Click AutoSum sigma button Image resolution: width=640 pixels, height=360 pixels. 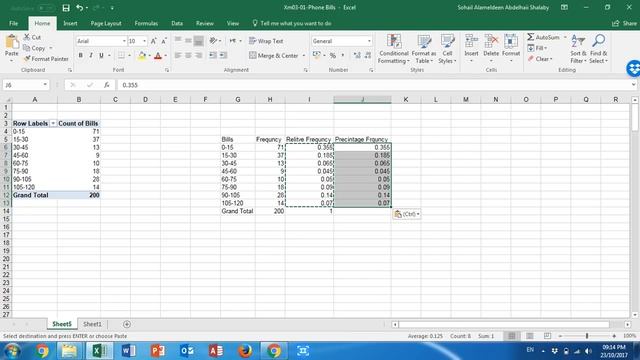(543, 37)
